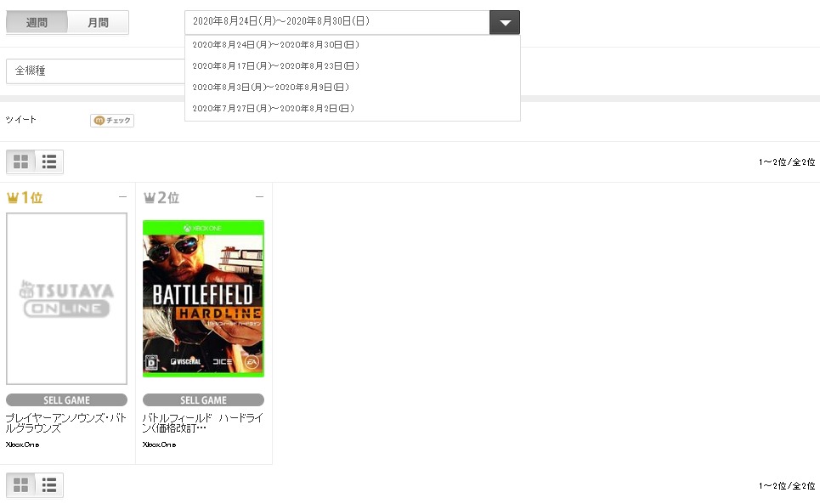This screenshot has width=820, height=504.
Task: Select grid view icon above the rankings
Action: (x=21, y=161)
